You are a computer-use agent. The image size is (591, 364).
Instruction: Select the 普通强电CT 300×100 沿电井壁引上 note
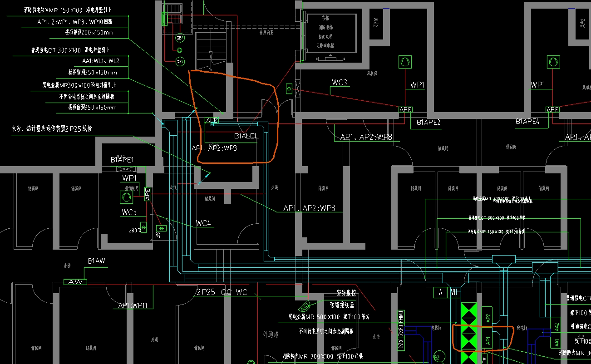tap(70, 50)
